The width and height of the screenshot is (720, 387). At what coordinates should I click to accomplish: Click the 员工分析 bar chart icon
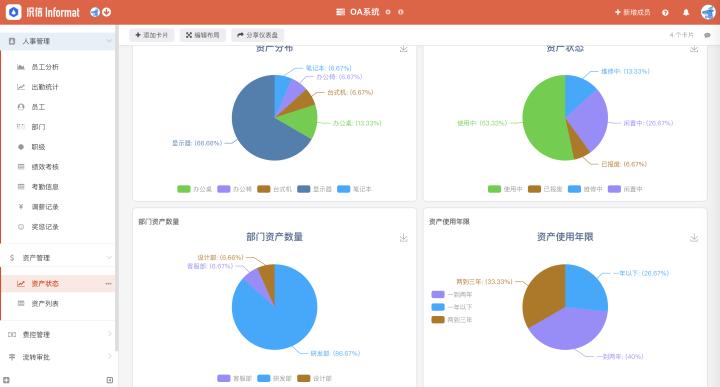pos(21,67)
